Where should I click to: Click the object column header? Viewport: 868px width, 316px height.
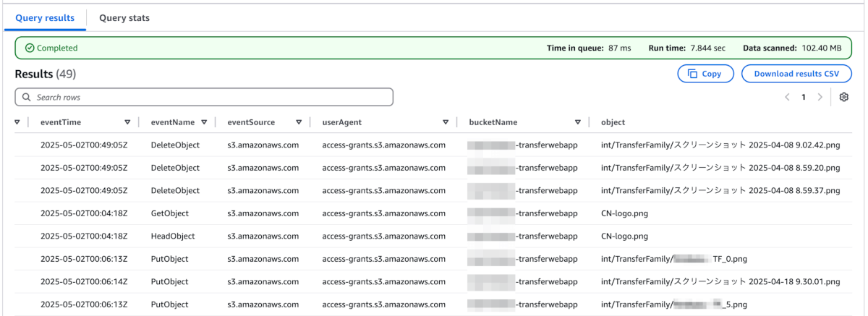tap(613, 122)
